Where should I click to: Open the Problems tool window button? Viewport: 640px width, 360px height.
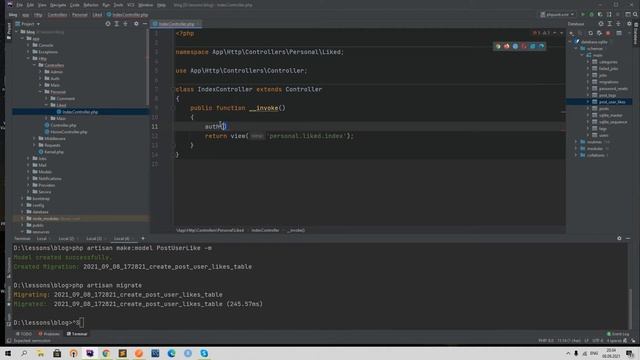49,334
